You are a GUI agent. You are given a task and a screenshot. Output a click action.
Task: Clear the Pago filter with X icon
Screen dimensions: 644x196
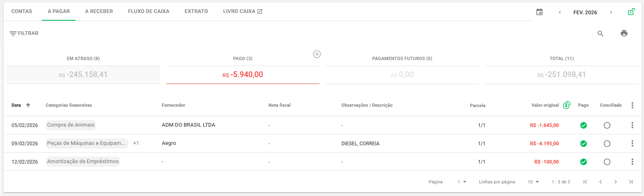point(317,54)
